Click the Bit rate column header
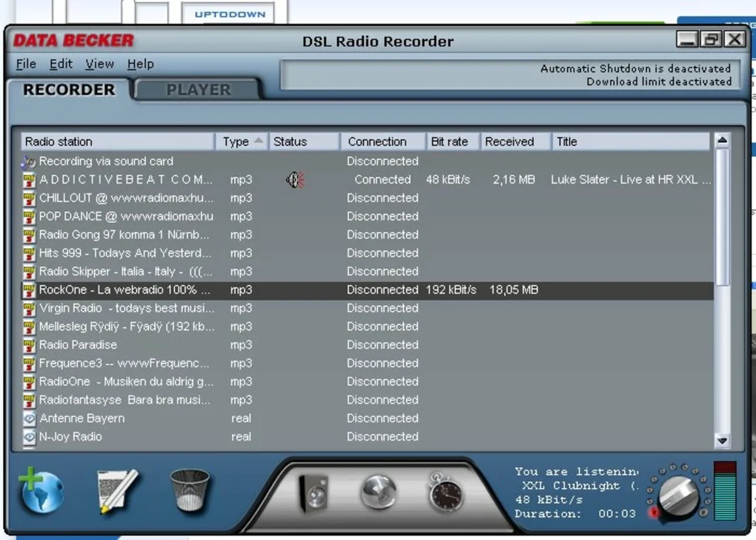The image size is (756, 540). (453, 141)
